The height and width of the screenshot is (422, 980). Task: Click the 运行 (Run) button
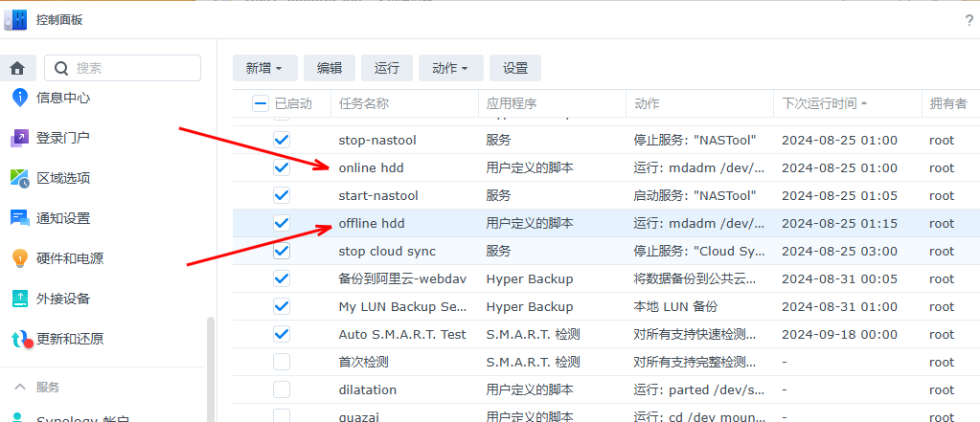pos(387,68)
